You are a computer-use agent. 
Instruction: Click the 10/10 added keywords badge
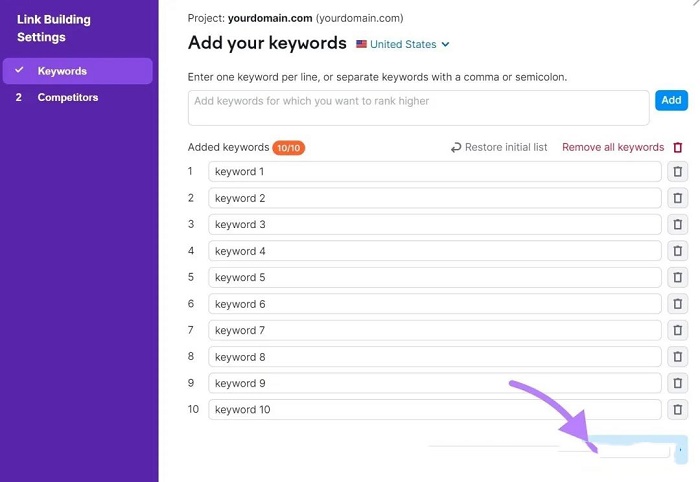pos(288,148)
